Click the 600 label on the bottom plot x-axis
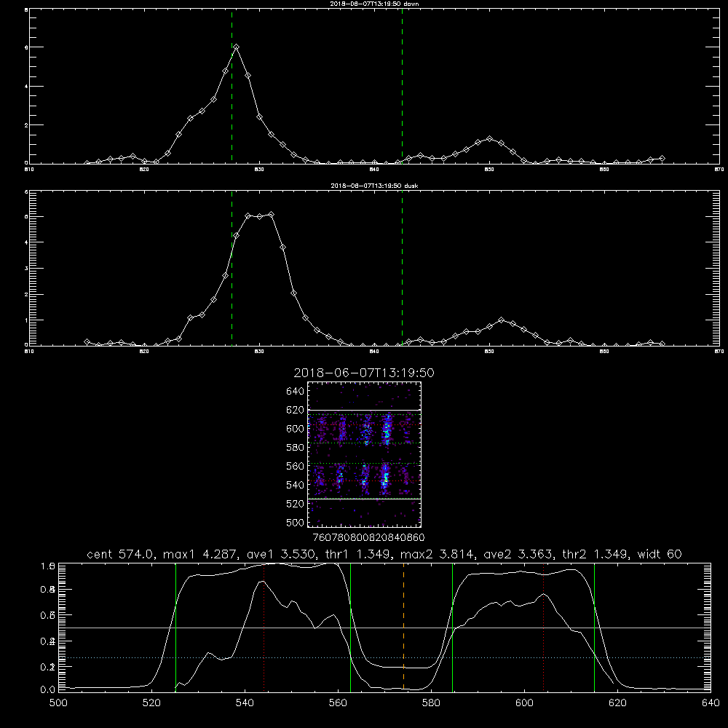Image resolution: width=728 pixels, height=728 pixels. click(524, 703)
